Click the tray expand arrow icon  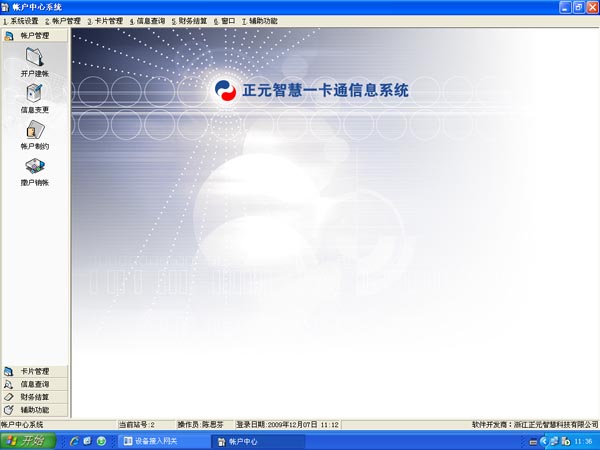544,442
